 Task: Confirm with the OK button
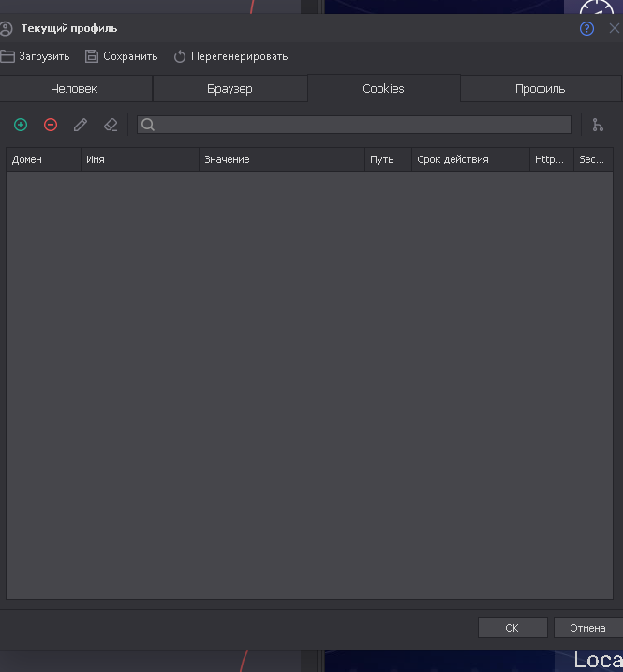512,628
